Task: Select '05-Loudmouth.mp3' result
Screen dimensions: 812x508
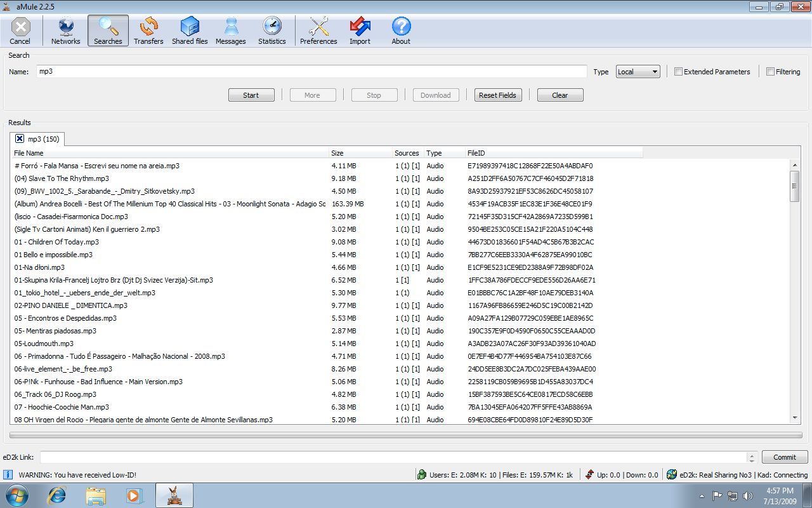Action: coord(44,344)
